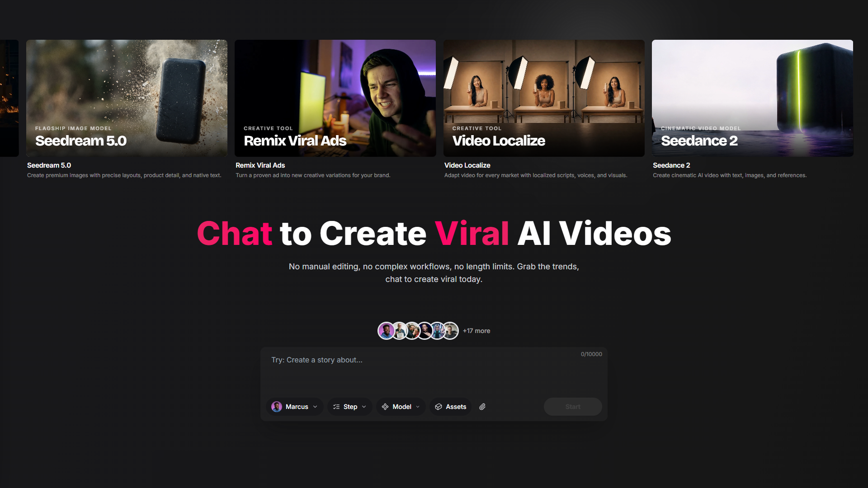Image resolution: width=868 pixels, height=488 pixels.
Task: Open the Marcus avatar dropdown
Action: [x=295, y=407]
